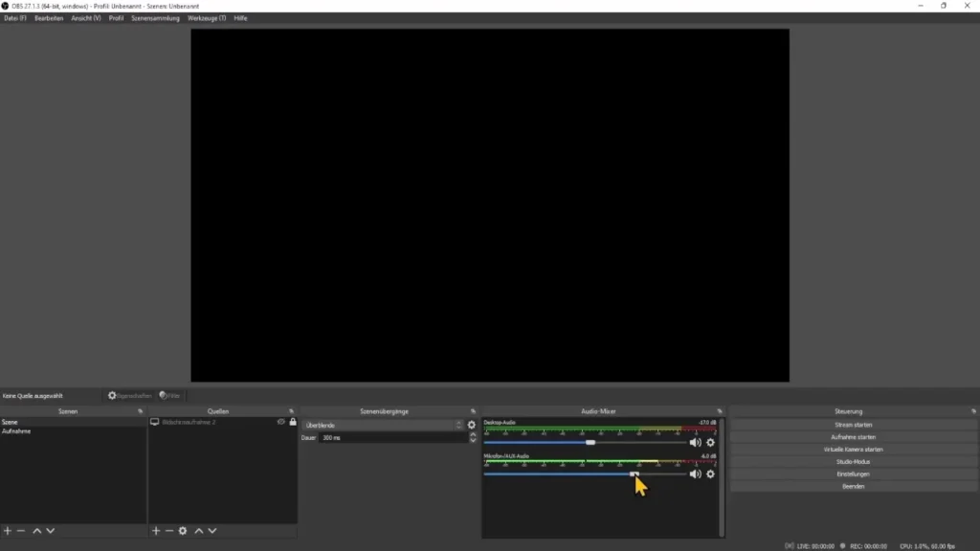The height and width of the screenshot is (551, 980).
Task: Start streaming with Stream starten
Action: click(852, 424)
